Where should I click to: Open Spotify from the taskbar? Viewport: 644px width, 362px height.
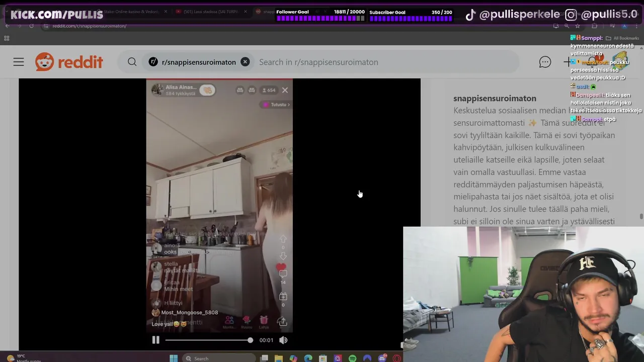click(x=353, y=358)
